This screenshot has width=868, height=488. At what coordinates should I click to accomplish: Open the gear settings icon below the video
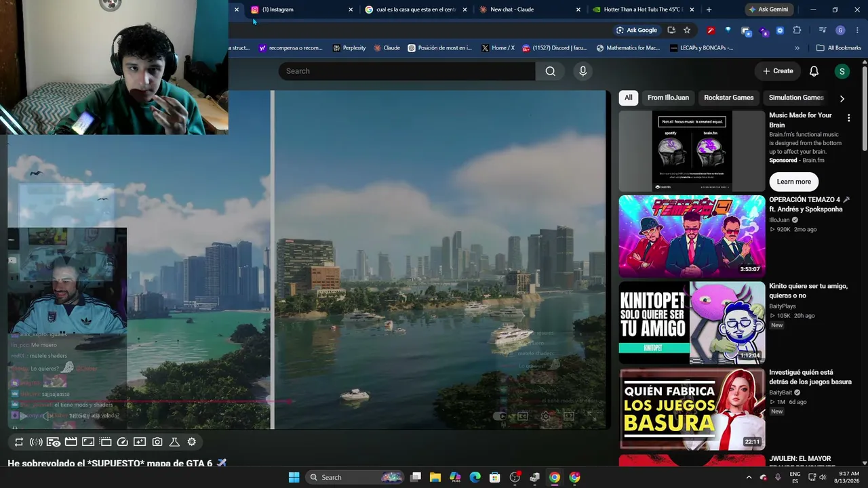point(192,442)
